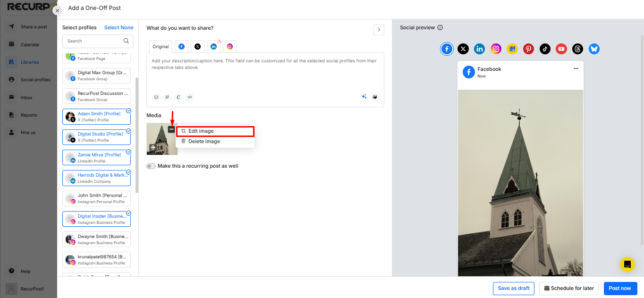Image resolution: width=644 pixels, height=298 pixels.
Task: Click Save as draft
Action: [x=514, y=288]
